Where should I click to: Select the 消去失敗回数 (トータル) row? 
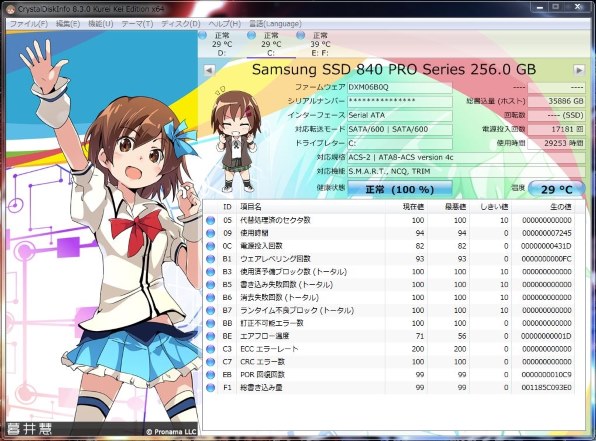click(x=389, y=298)
